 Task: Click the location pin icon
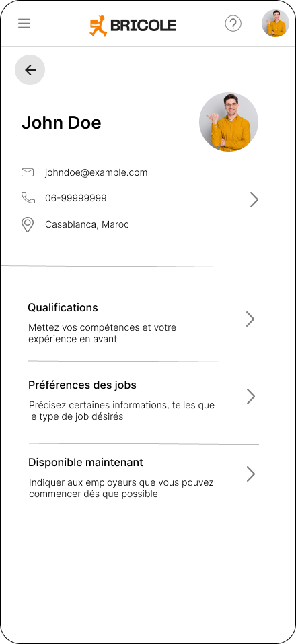point(28,225)
